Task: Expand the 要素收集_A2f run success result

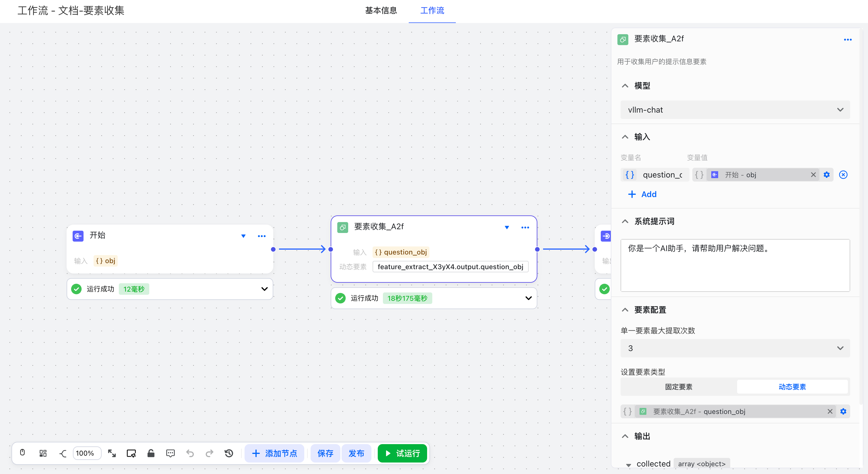Action: [528, 298]
